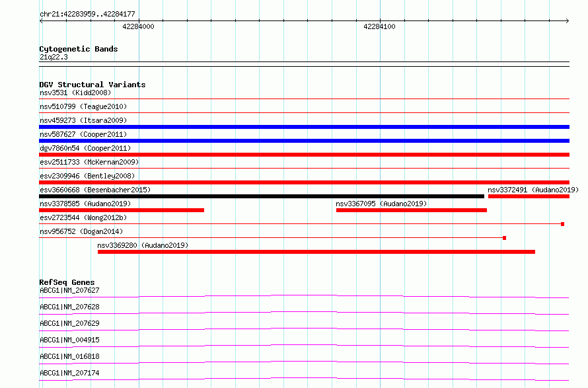The width and height of the screenshot is (588, 388).
Task: Click the RefSeq Genes track title
Action: click(x=67, y=282)
